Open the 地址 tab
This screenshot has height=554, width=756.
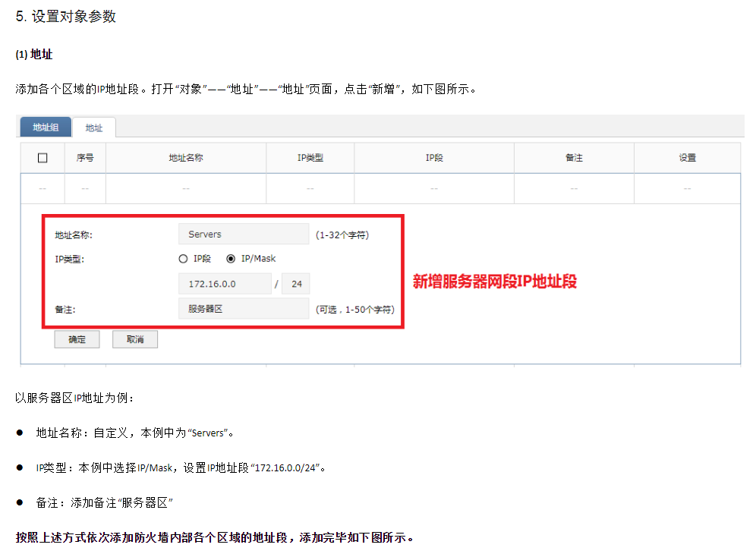pyautogui.click(x=94, y=128)
